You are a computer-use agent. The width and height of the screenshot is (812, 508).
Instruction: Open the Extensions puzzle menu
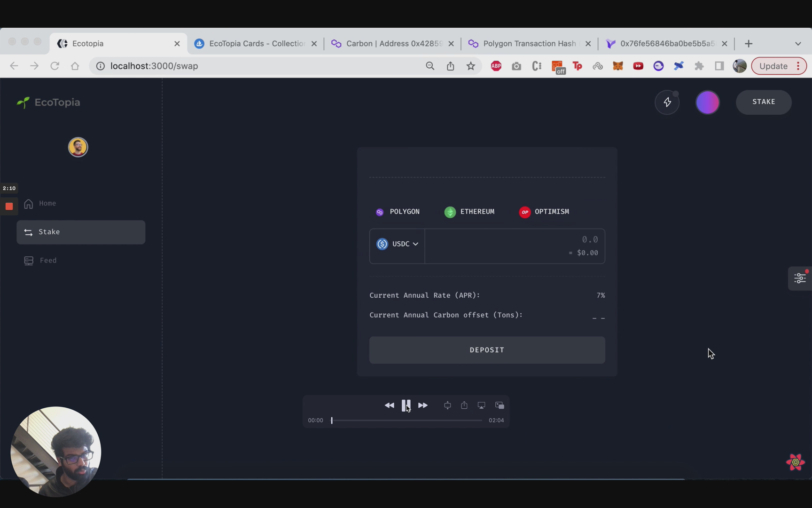699,66
